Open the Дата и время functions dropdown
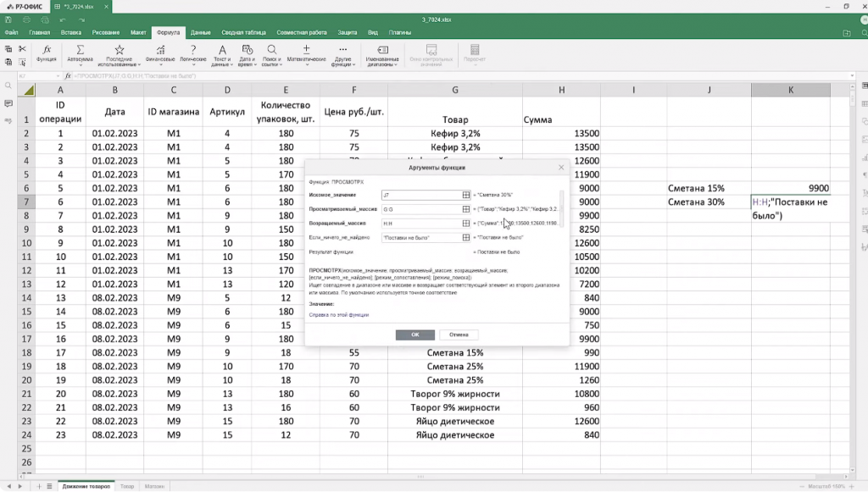 247,55
